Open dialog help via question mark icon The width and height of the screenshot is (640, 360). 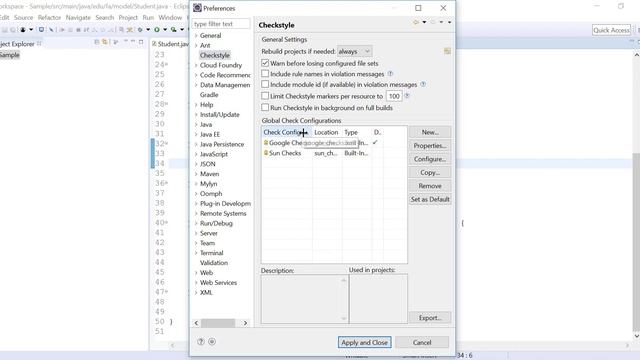click(x=200, y=342)
